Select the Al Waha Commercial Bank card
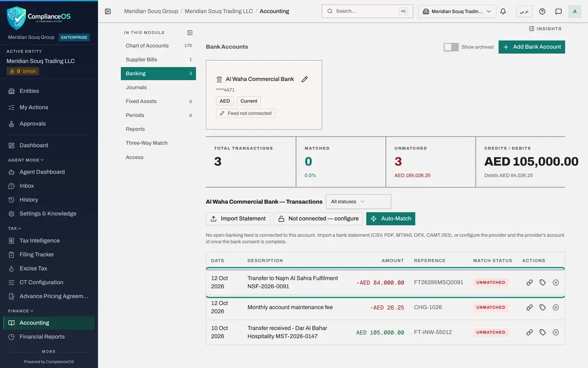 click(264, 95)
